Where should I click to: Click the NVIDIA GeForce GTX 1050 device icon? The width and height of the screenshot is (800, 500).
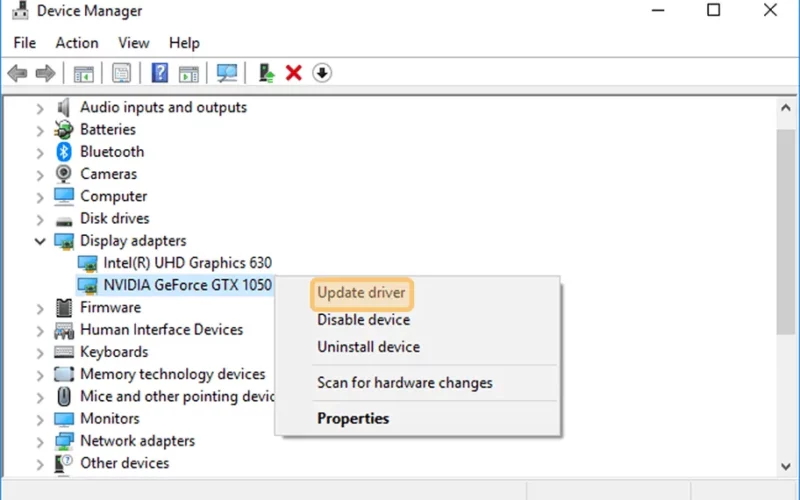pos(87,286)
